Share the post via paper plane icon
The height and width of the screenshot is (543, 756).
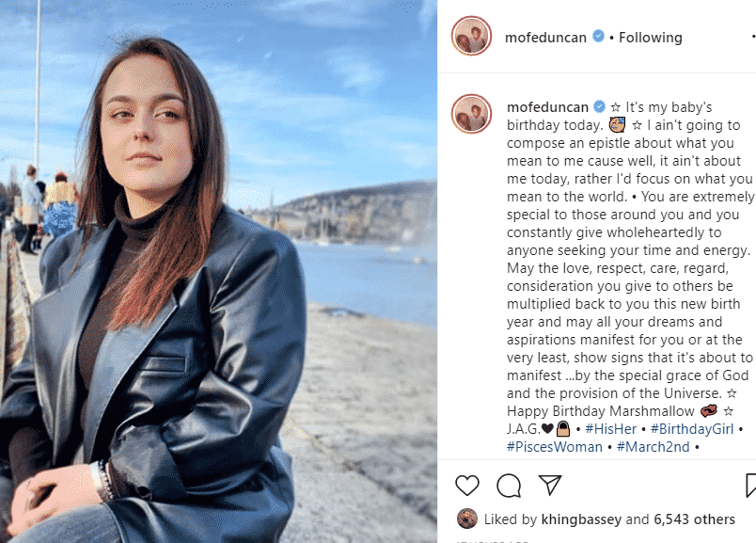click(x=550, y=485)
